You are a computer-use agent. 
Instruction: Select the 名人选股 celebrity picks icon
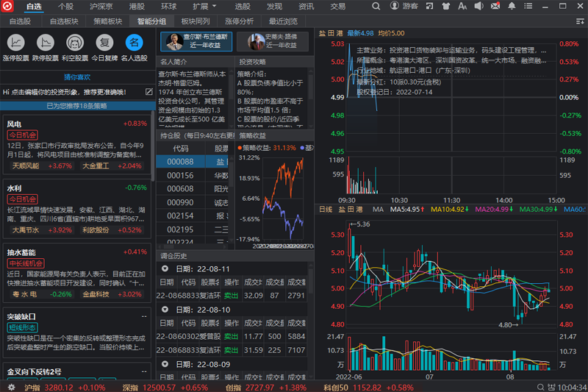[135, 43]
